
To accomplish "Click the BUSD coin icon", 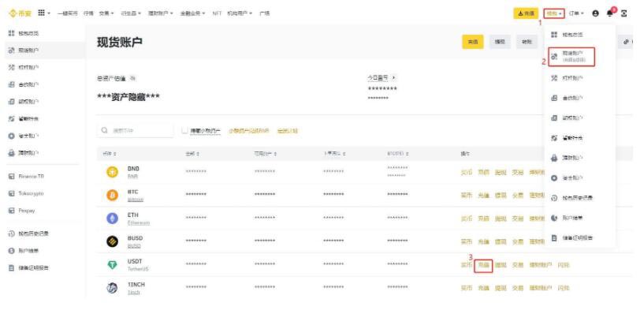I will coord(112,241).
